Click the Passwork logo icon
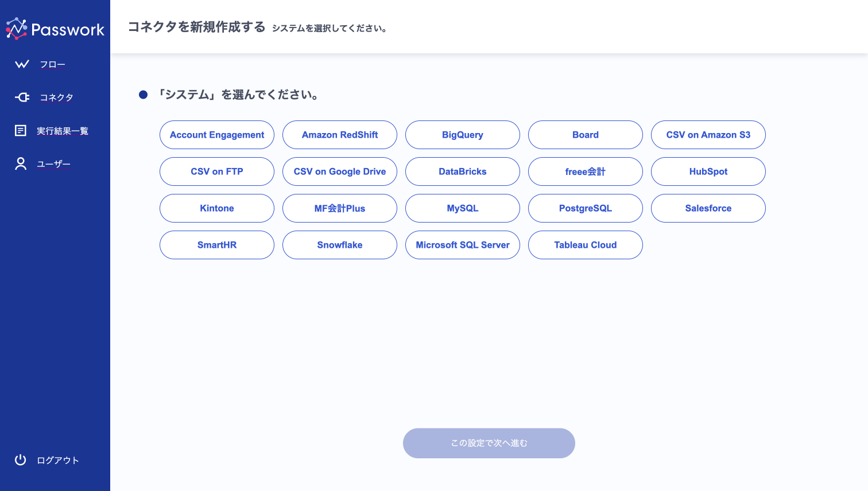868x491 pixels. point(17,29)
